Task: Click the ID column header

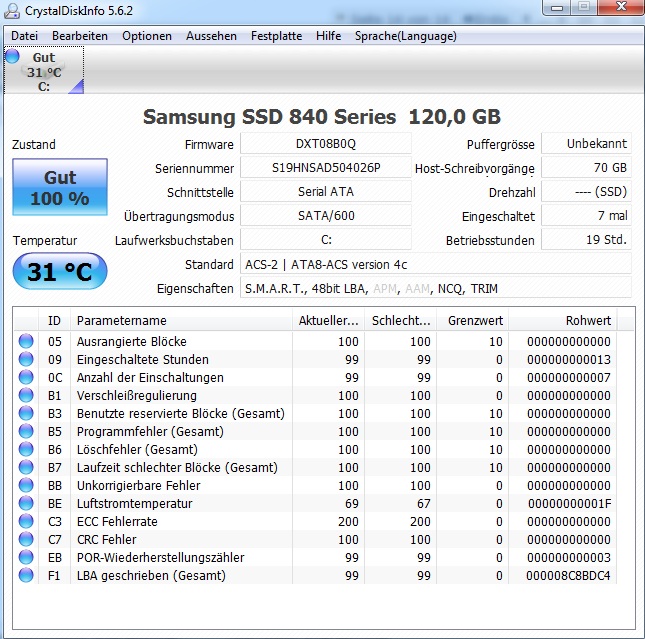Action: (x=54, y=321)
